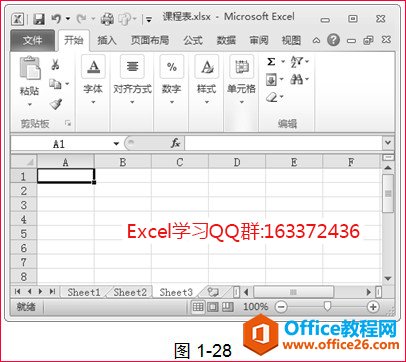Viewport: 406px width, 362px height.
Task: Click the Undo arrow icon
Action: [56, 19]
